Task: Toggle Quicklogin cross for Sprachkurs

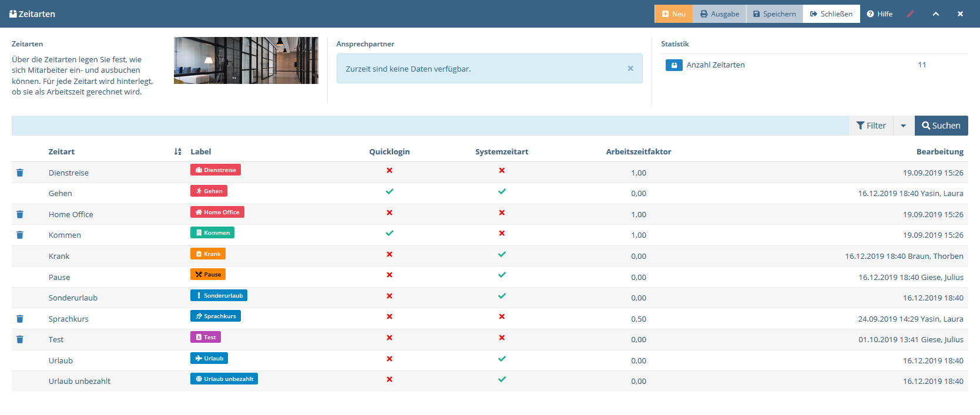Action: [x=390, y=316]
